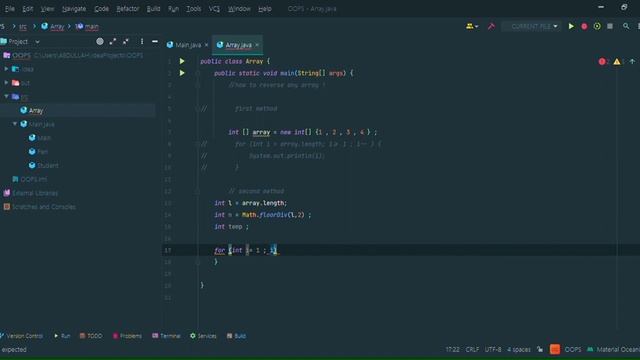Select Student class in project tree
Screen dimensions: 640x360
coord(47,165)
